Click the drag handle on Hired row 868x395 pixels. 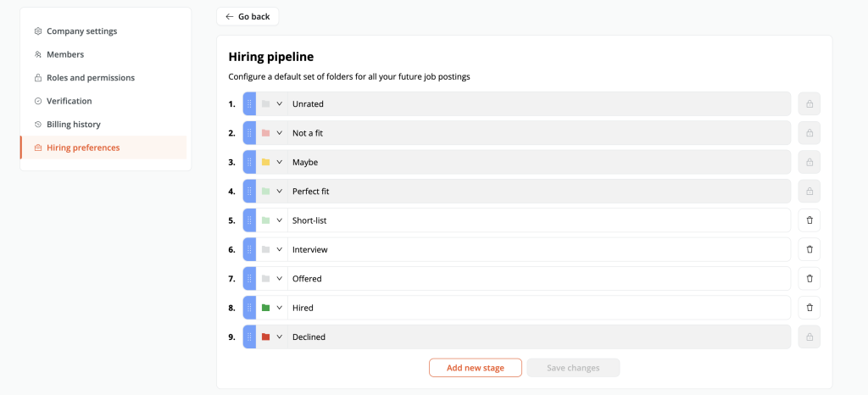click(249, 308)
